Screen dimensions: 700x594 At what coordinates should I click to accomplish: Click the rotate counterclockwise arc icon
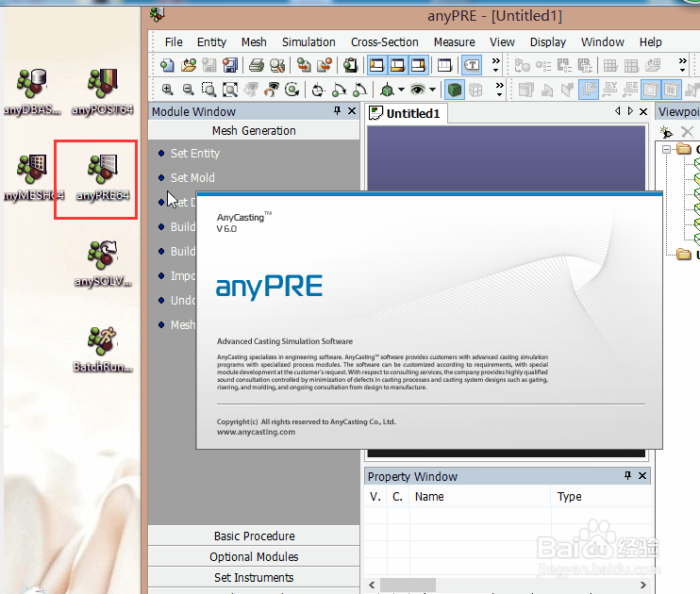click(359, 90)
